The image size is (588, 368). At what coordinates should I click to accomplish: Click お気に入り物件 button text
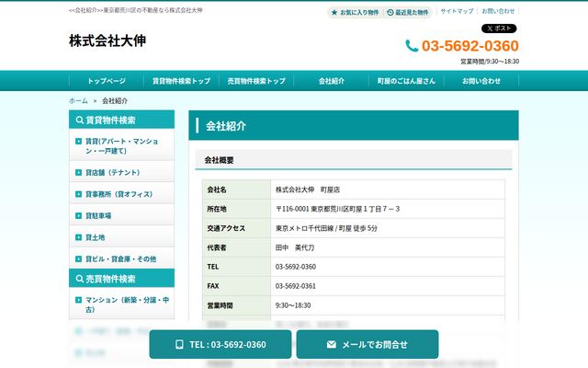359,12
